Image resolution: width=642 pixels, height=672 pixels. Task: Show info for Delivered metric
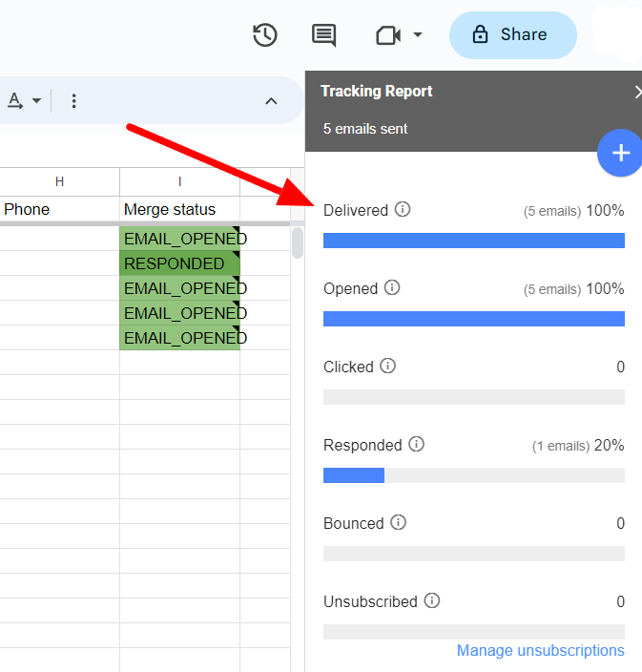pos(403,209)
